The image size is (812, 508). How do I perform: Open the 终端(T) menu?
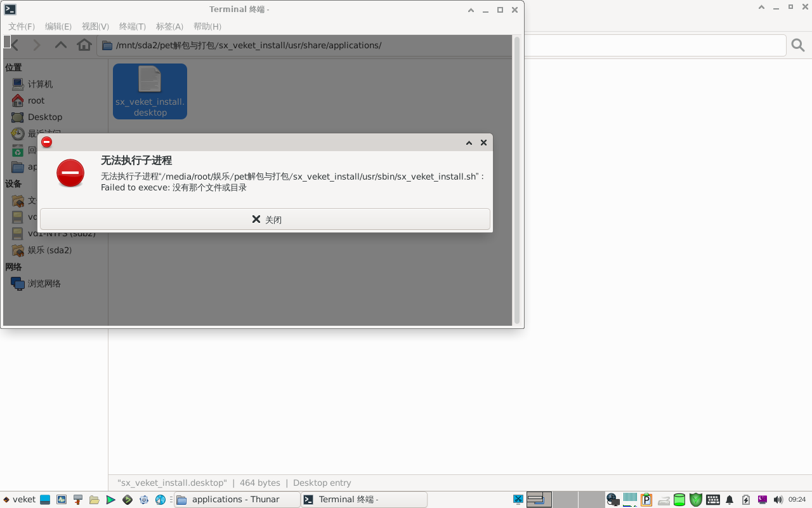133,26
